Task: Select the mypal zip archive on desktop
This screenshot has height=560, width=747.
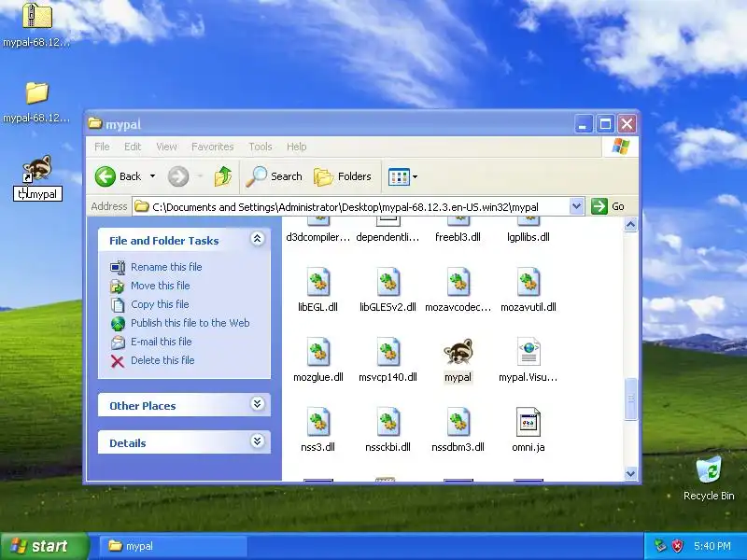Action: 36,15
